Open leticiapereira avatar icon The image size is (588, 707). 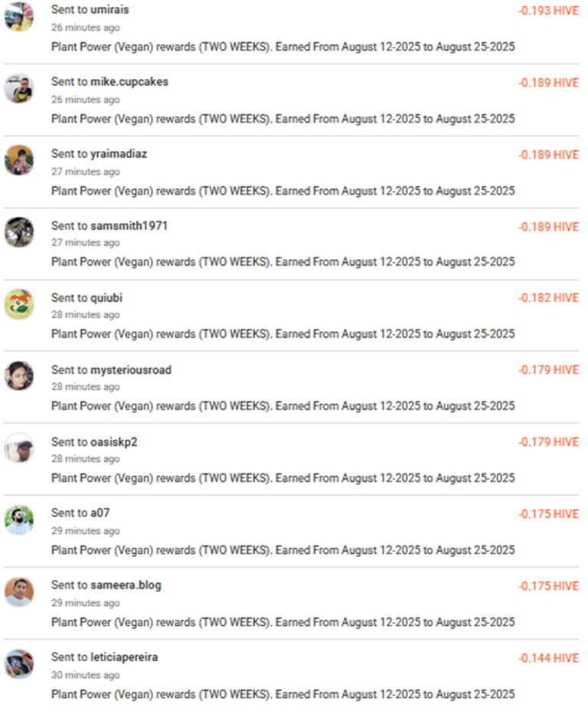tap(19, 663)
